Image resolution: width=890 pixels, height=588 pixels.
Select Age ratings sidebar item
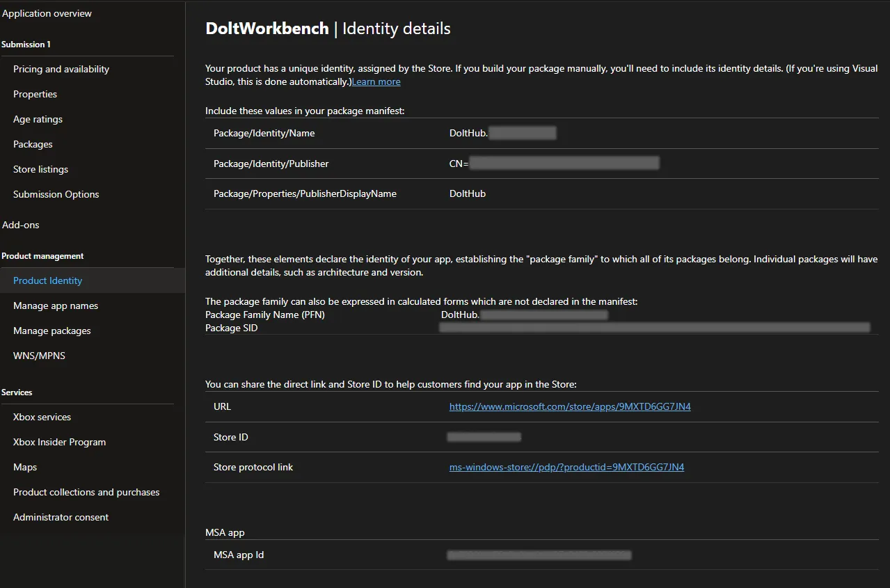click(38, 119)
